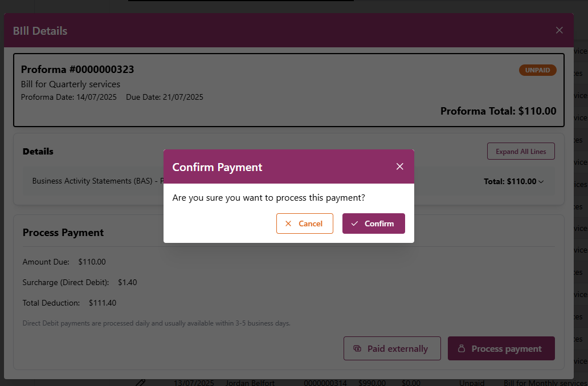This screenshot has height=386, width=588.
Task: Click the icon on Paid externally
Action: 358,348
